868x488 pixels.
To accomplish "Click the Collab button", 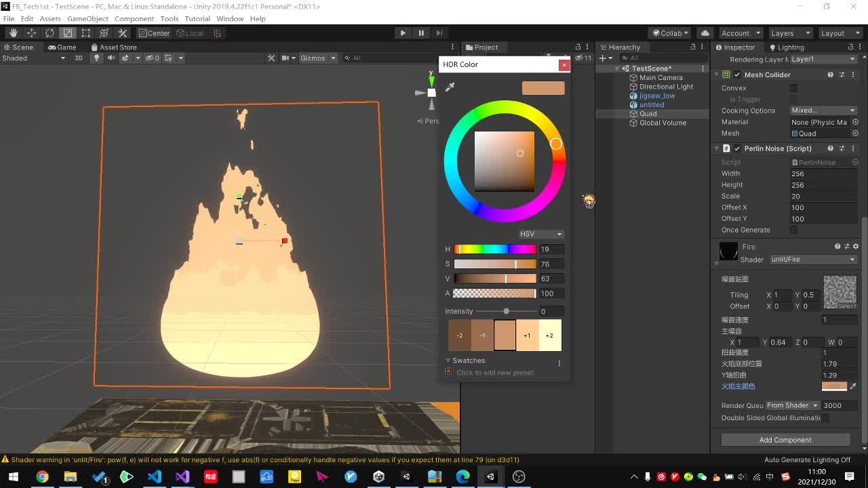I will point(669,33).
